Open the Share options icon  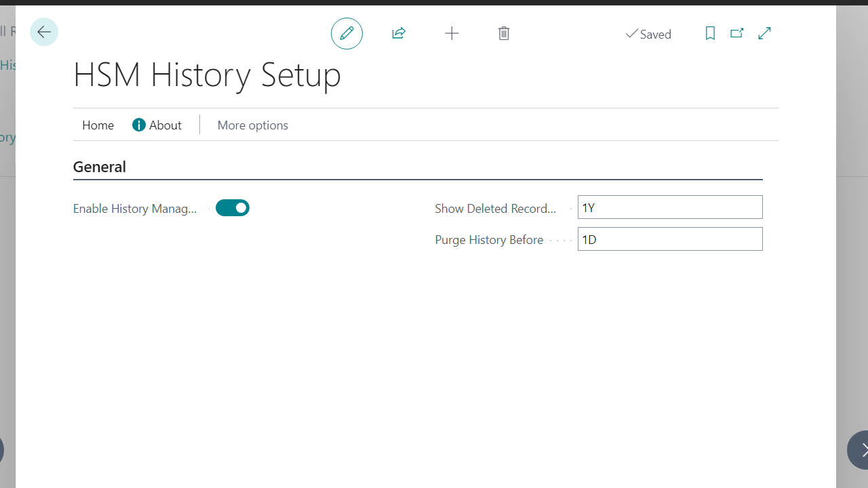point(399,33)
